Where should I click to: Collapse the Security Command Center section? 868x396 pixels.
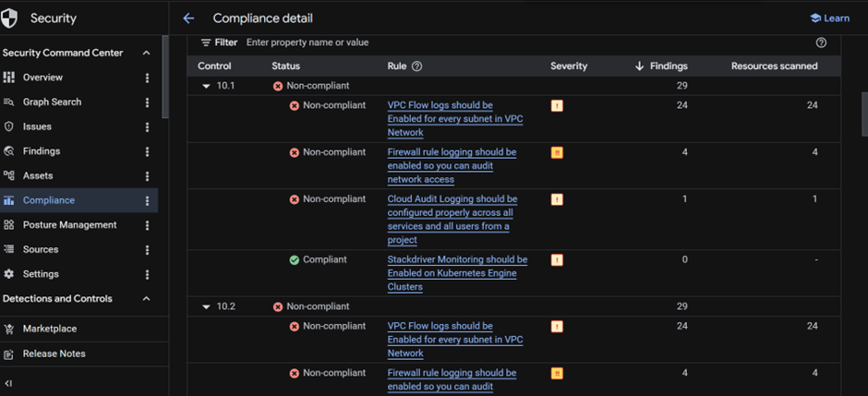[x=146, y=54]
